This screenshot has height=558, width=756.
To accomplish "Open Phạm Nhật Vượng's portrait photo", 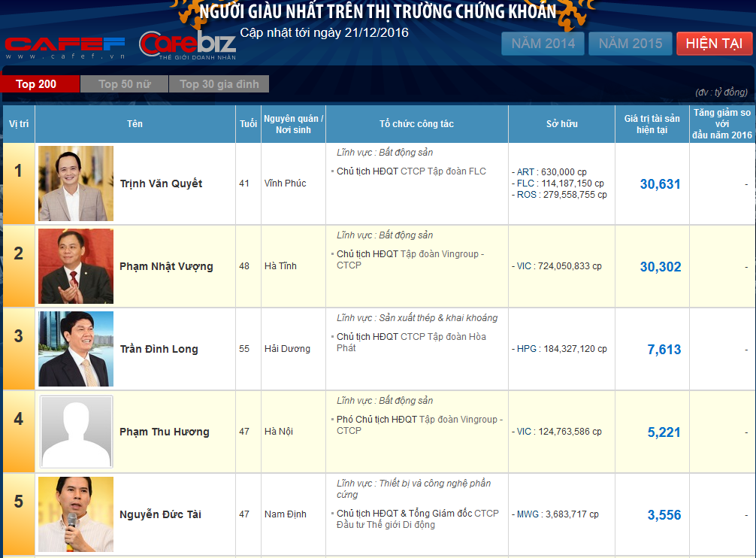I will [x=76, y=266].
